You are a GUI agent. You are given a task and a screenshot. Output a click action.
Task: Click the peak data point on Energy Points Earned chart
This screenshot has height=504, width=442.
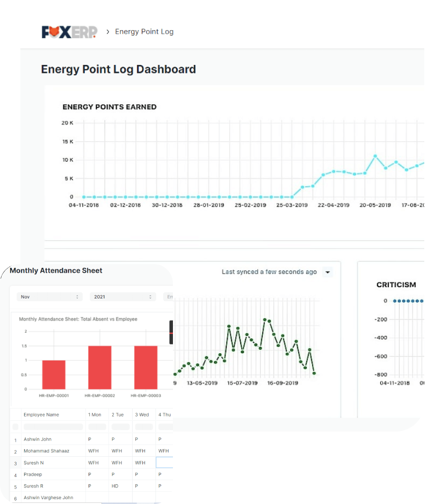[375, 156]
